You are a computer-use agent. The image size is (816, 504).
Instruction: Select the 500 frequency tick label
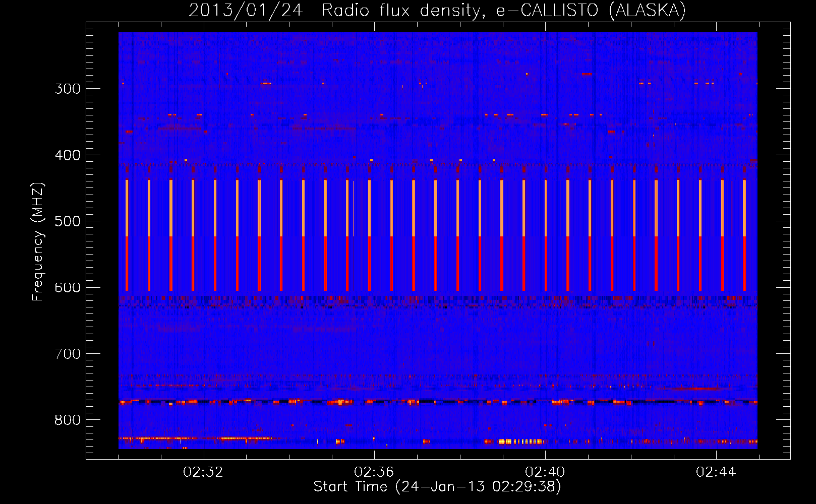click(x=68, y=221)
